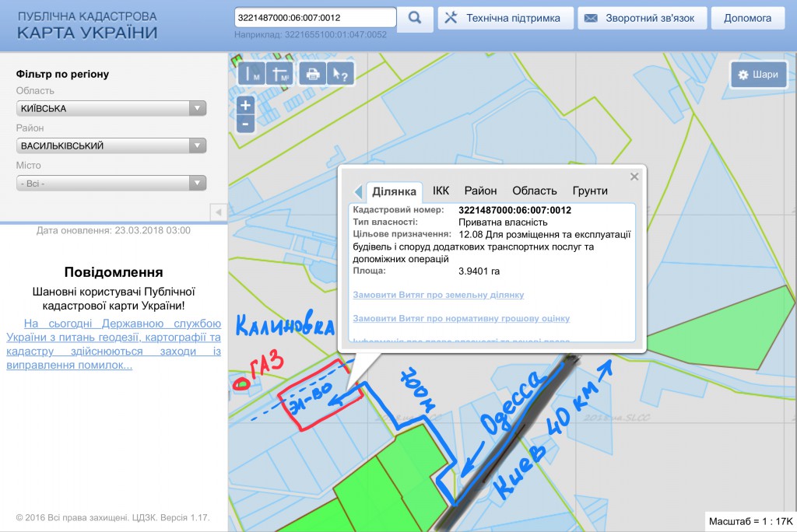
Task: Open the Шари layers panel
Action: pos(758,75)
